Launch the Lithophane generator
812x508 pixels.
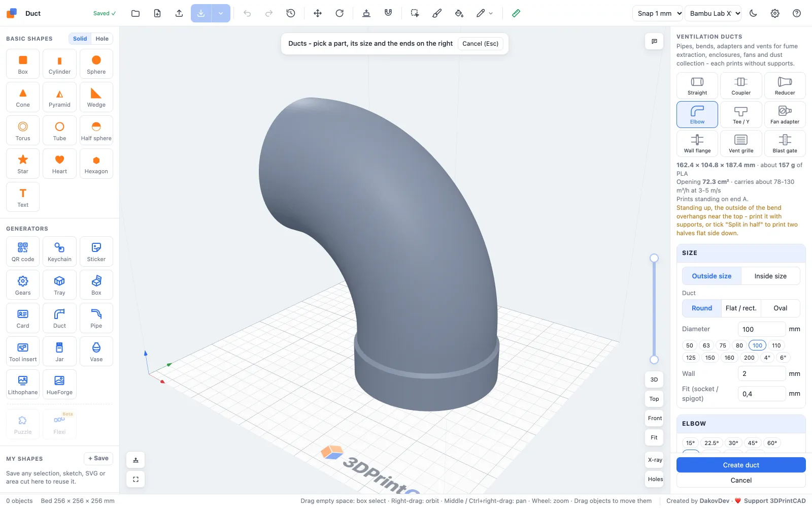coord(23,385)
